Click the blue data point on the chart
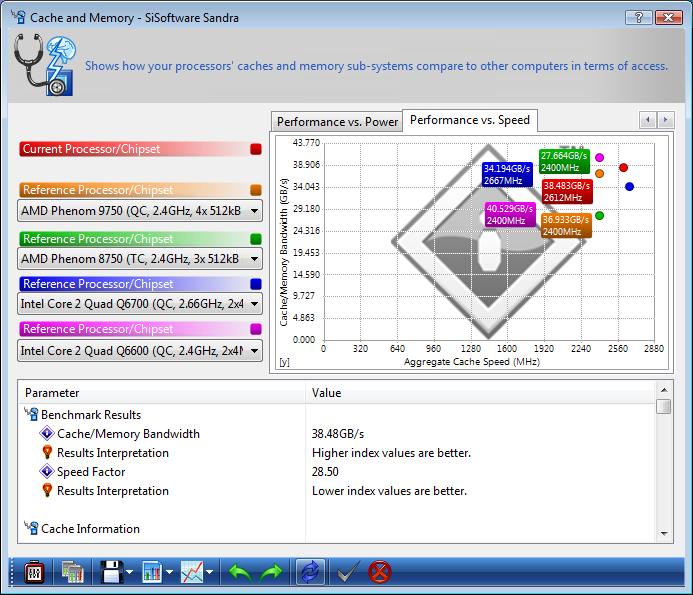Image resolution: width=693 pixels, height=595 pixels. (x=629, y=187)
